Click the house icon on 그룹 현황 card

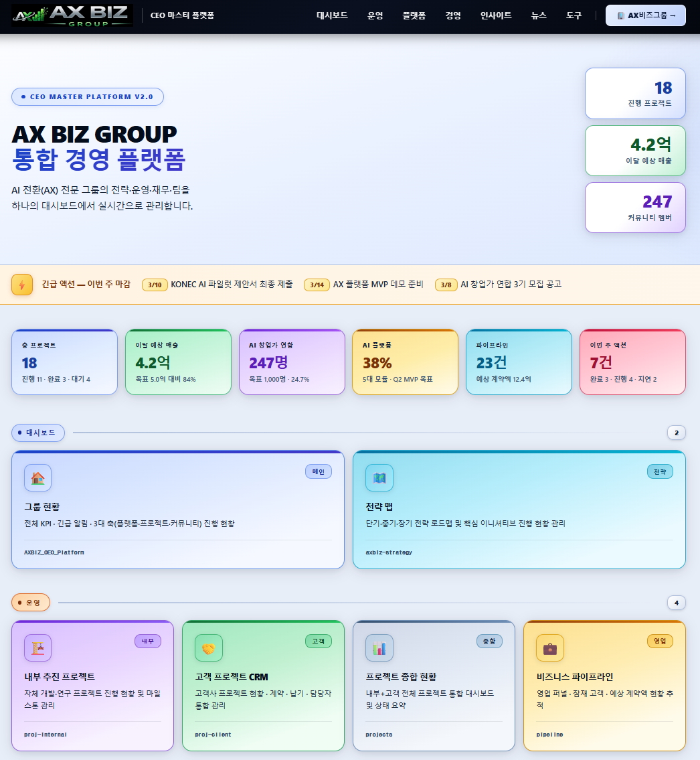(37, 477)
